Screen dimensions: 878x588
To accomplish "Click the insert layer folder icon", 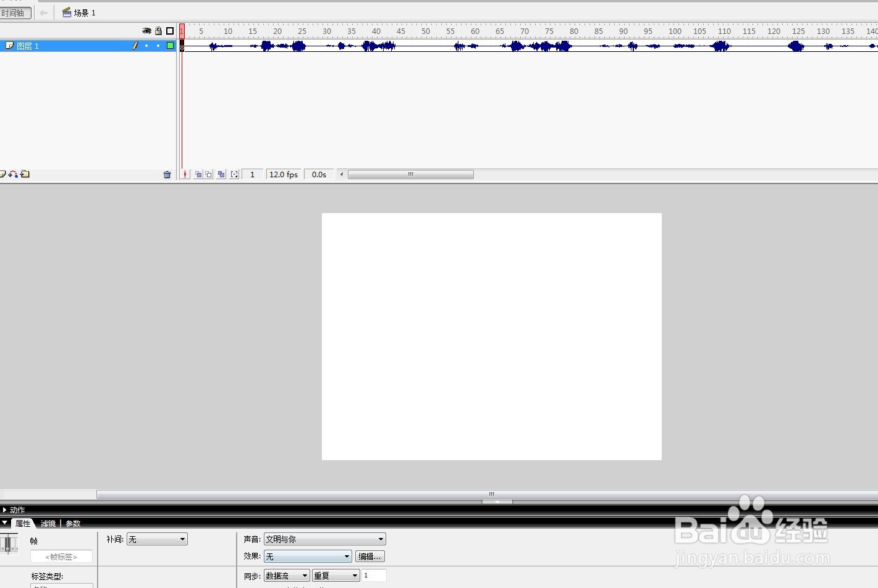I will click(x=25, y=174).
